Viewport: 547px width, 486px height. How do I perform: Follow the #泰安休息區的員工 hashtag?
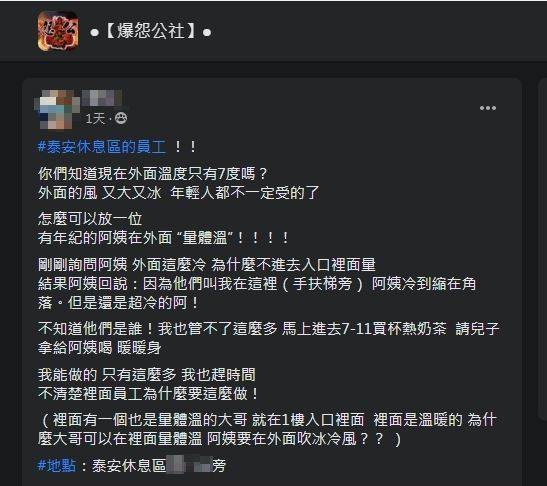(102, 147)
